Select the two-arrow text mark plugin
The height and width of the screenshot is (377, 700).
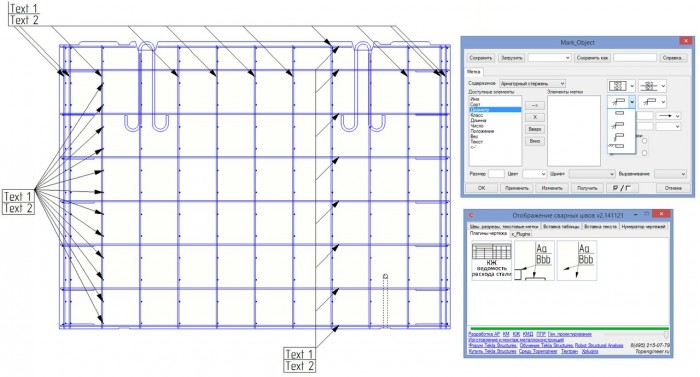pos(577,261)
